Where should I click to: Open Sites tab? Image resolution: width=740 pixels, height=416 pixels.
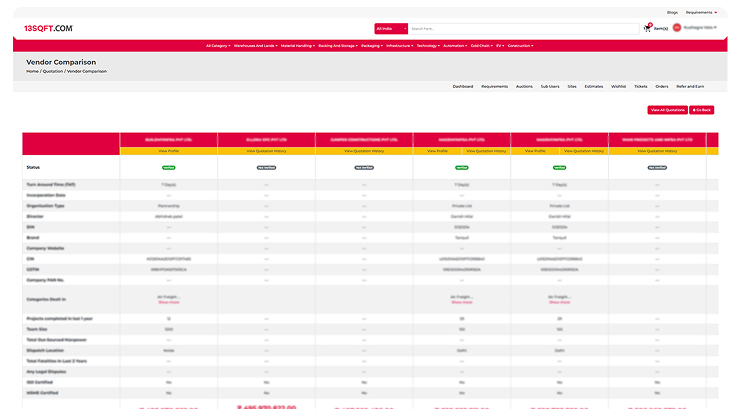pyautogui.click(x=572, y=86)
